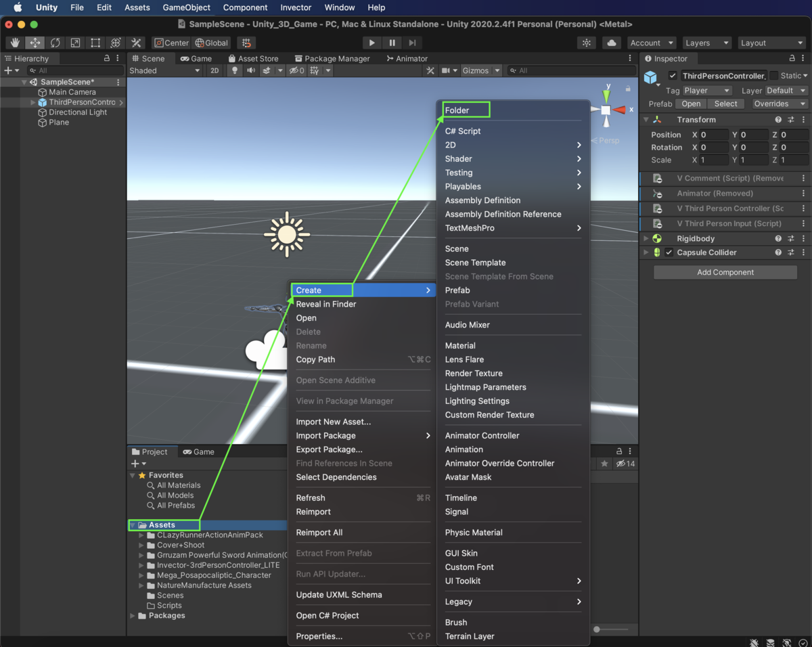
Task: Expand the Packages folder
Action: pyautogui.click(x=133, y=616)
